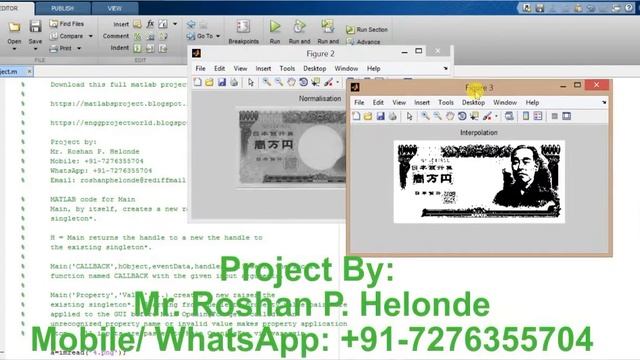Expand the arrow under the Save button
640x360 pixels.
coord(36,49)
